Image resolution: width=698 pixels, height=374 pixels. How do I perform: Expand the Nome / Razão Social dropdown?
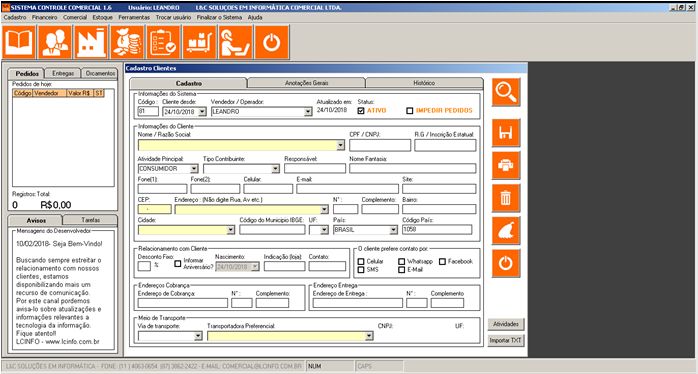(x=340, y=145)
